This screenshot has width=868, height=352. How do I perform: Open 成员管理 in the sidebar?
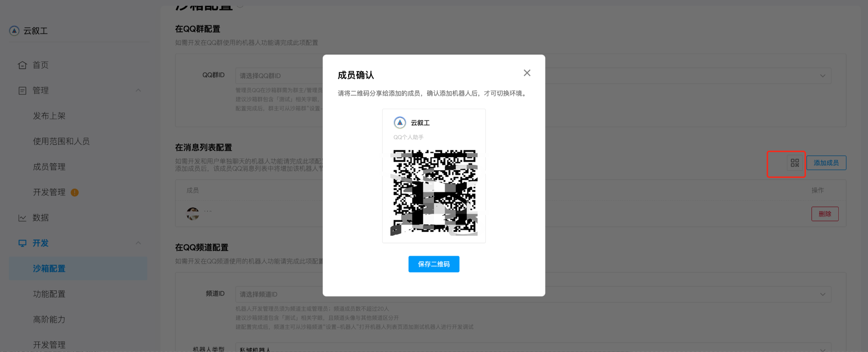pyautogui.click(x=49, y=167)
